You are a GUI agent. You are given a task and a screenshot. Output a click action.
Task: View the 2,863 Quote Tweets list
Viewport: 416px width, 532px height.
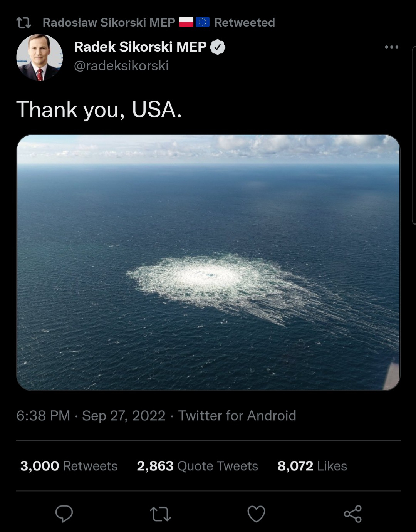pyautogui.click(x=197, y=466)
